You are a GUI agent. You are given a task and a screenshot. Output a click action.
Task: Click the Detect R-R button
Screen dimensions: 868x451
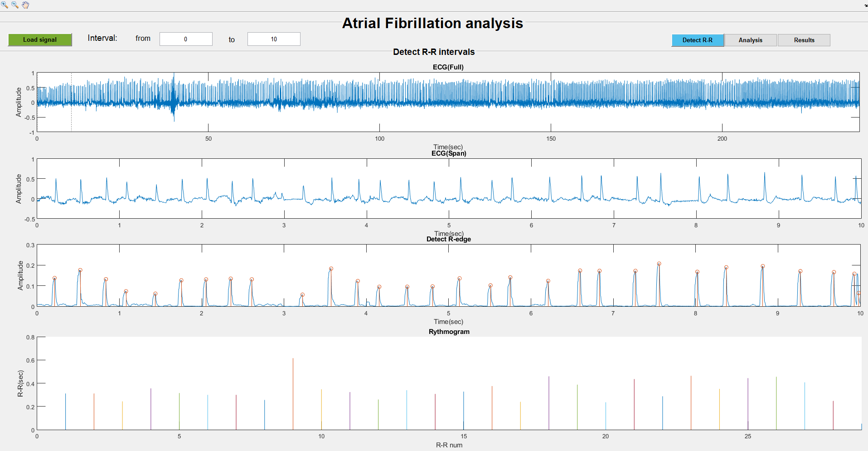click(x=698, y=40)
